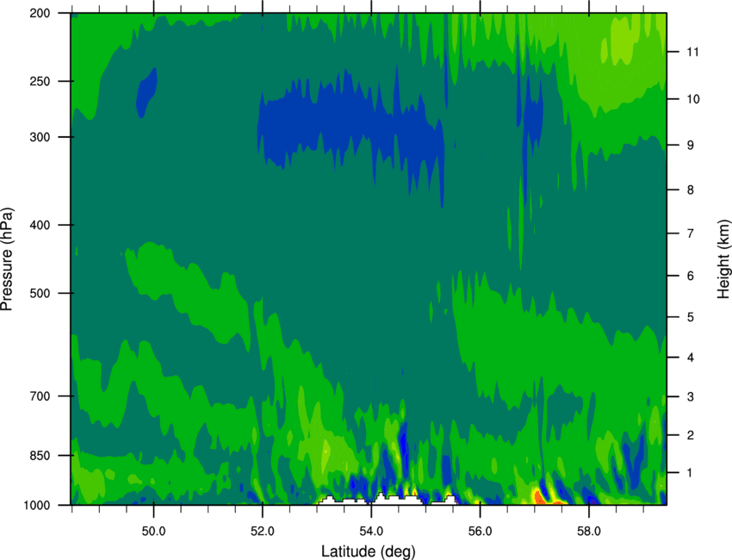Click the height label 2
The height and width of the screenshot is (560, 732).
691,435
